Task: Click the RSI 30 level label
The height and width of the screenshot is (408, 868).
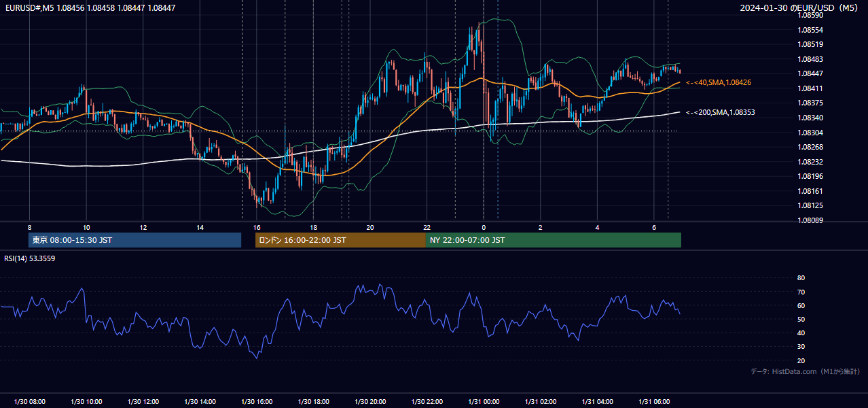Action: click(801, 347)
